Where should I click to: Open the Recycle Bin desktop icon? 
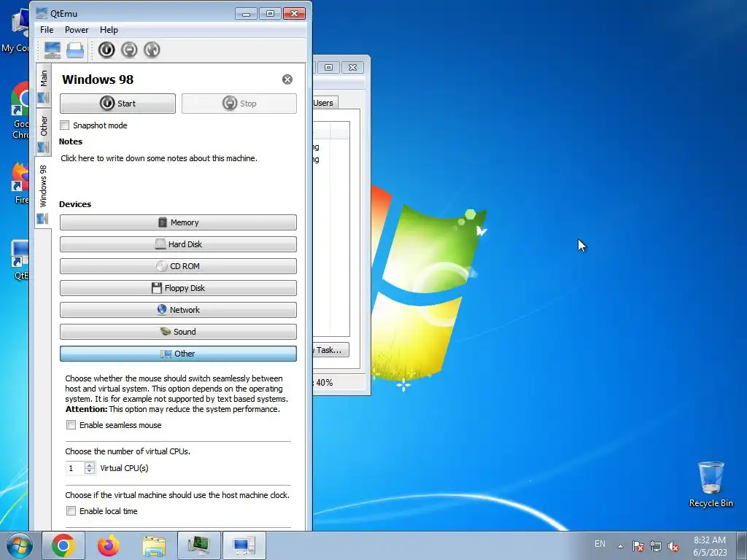click(711, 484)
